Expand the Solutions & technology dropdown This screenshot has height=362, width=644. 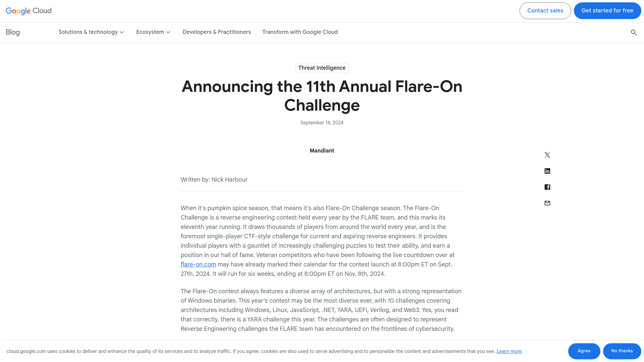click(91, 32)
